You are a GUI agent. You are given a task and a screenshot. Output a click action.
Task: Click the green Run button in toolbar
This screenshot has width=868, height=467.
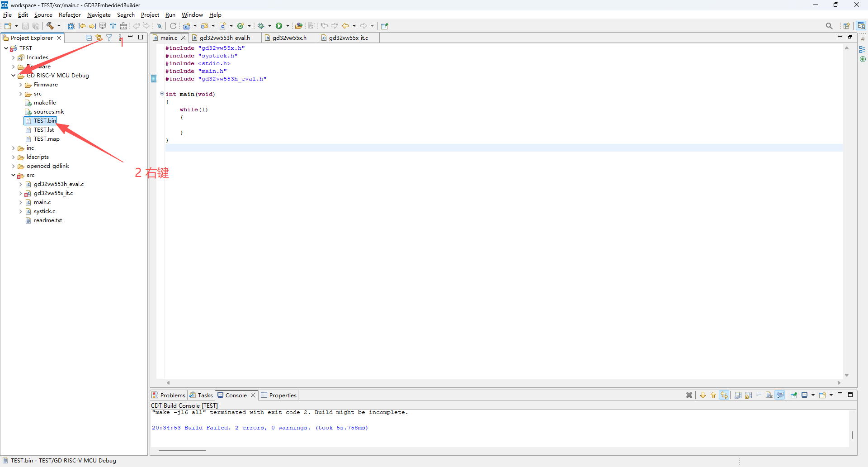279,26
